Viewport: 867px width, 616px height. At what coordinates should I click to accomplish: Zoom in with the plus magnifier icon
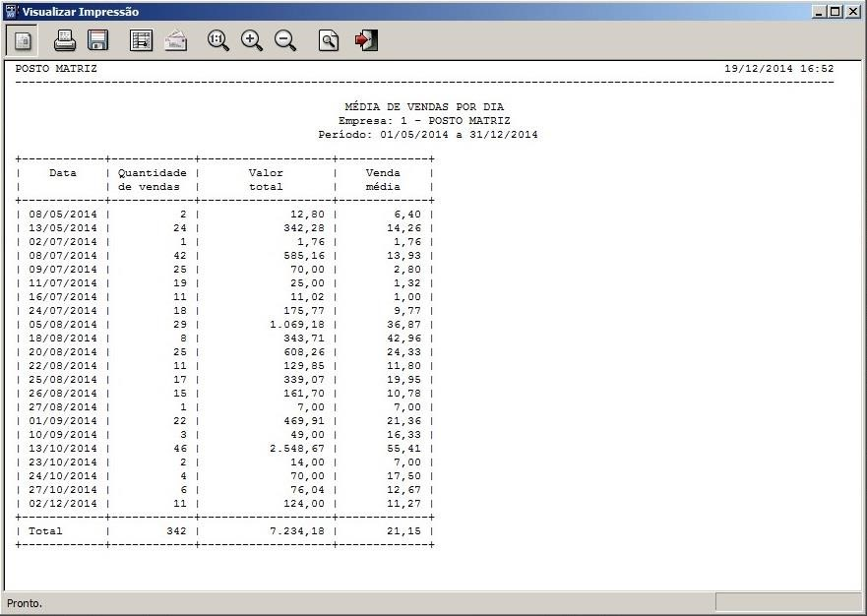tap(252, 40)
